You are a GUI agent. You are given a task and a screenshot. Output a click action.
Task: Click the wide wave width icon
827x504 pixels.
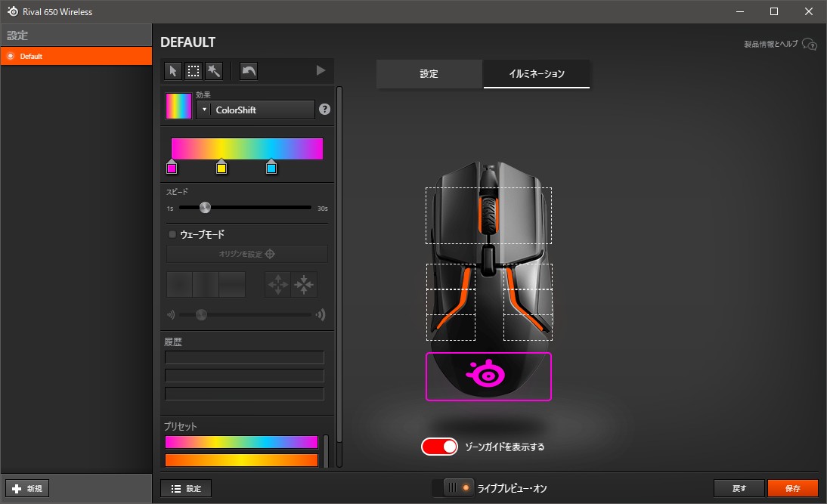tap(321, 315)
